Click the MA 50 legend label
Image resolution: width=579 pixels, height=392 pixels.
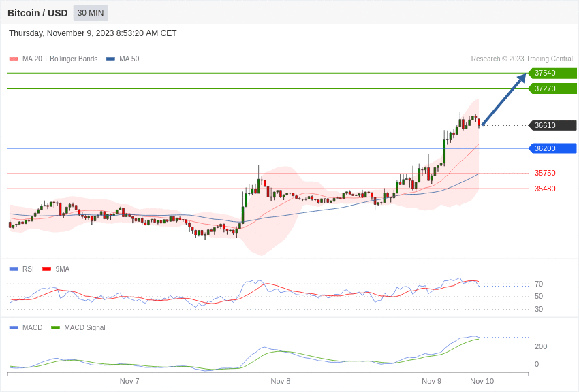(129, 59)
